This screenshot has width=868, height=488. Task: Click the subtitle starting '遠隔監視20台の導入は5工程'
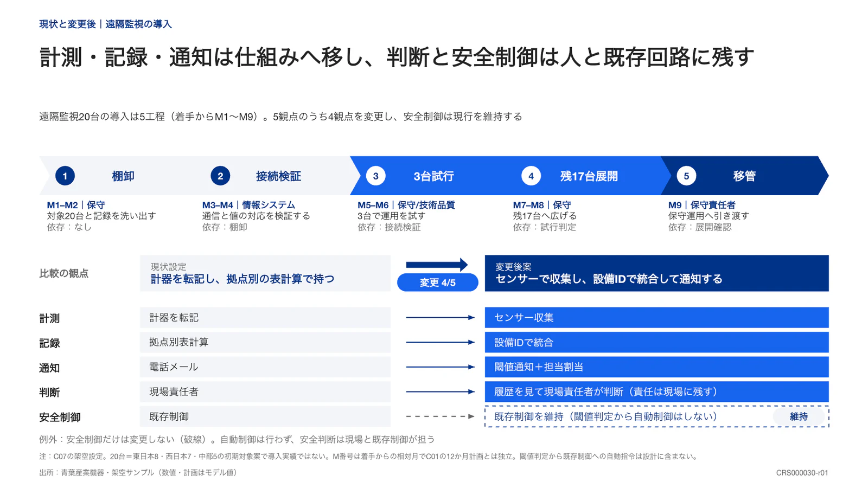tap(280, 117)
